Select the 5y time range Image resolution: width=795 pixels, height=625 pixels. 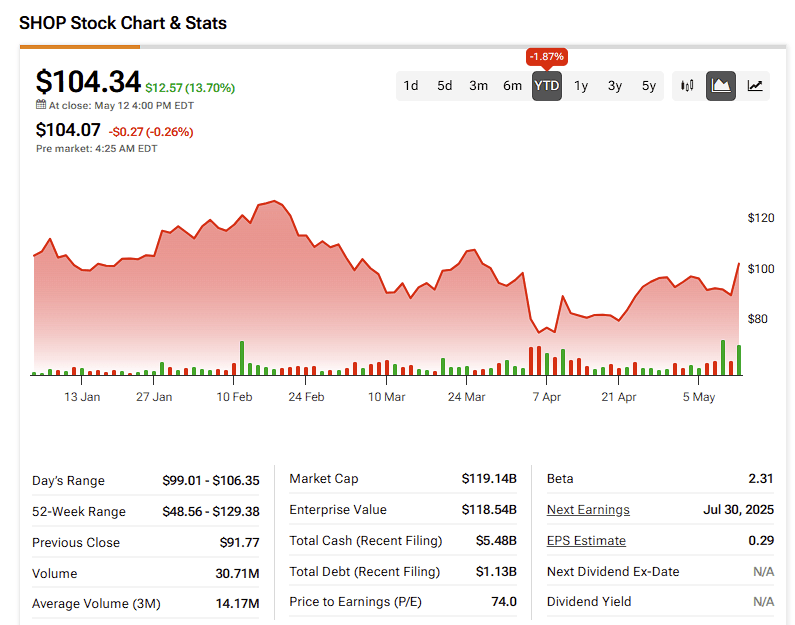pyautogui.click(x=648, y=86)
